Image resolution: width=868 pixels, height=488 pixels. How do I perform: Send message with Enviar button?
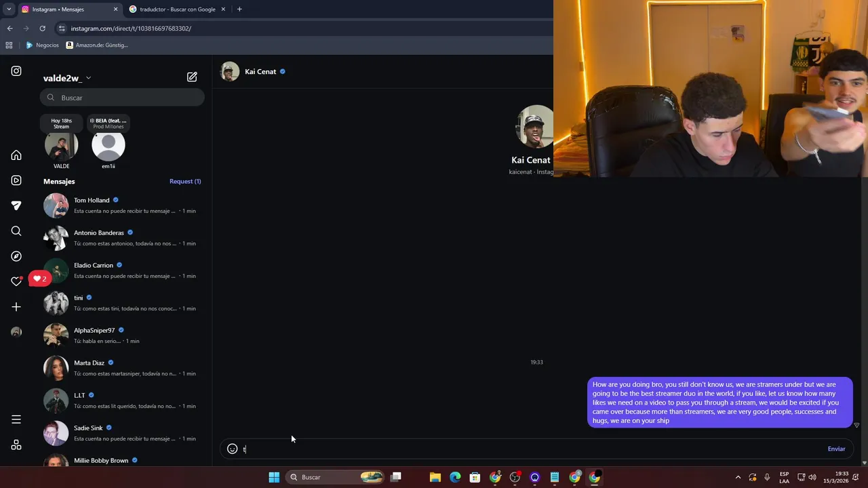[x=836, y=449]
